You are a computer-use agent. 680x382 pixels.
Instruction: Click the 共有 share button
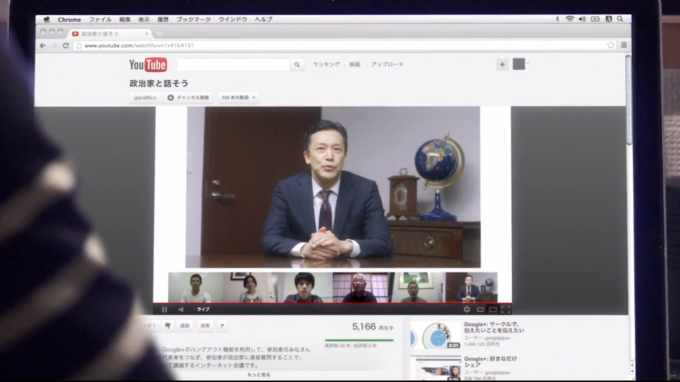(x=205, y=326)
